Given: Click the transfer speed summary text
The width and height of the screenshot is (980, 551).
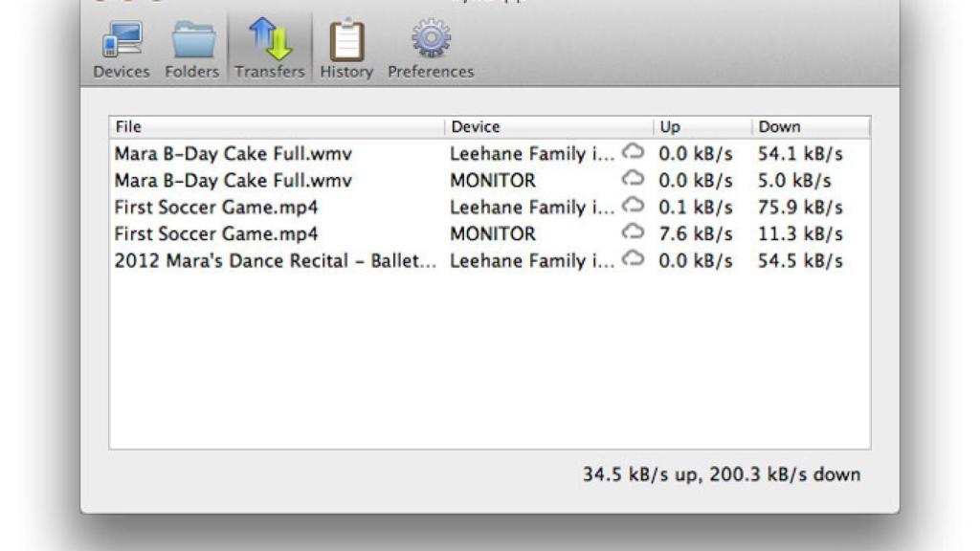Looking at the screenshot, I should point(721,474).
